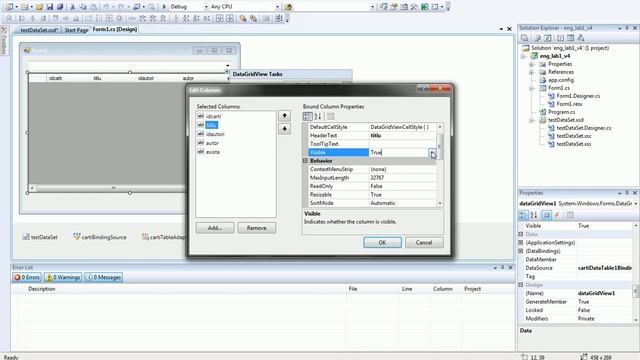This screenshot has width=640, height=360.
Task: Click the Add... button in Edit Columns
Action: point(215,228)
